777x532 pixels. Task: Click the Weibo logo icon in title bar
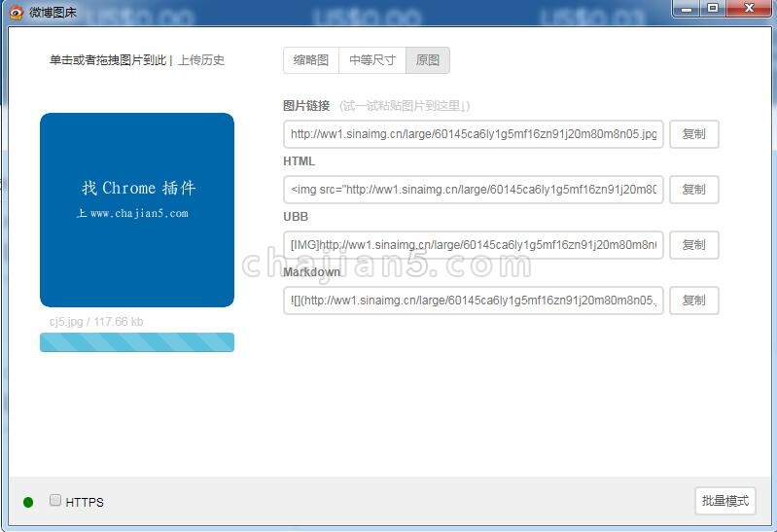pos(17,12)
